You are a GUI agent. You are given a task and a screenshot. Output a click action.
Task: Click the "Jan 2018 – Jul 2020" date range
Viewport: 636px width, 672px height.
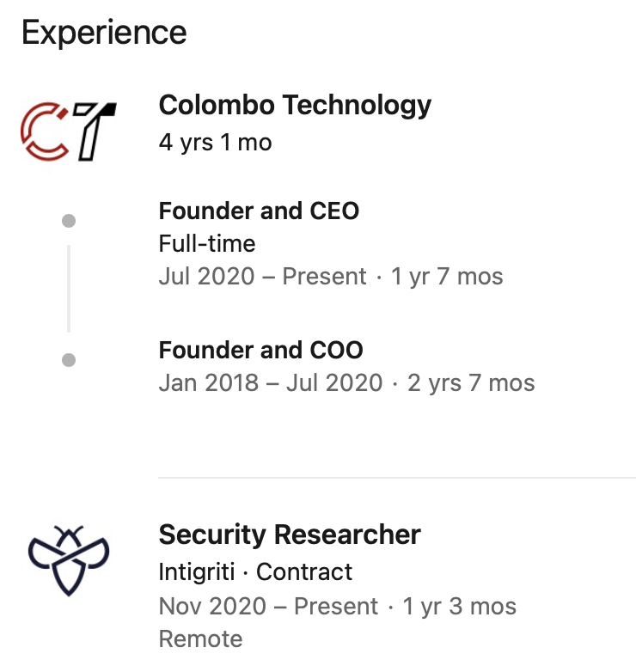tap(271, 382)
